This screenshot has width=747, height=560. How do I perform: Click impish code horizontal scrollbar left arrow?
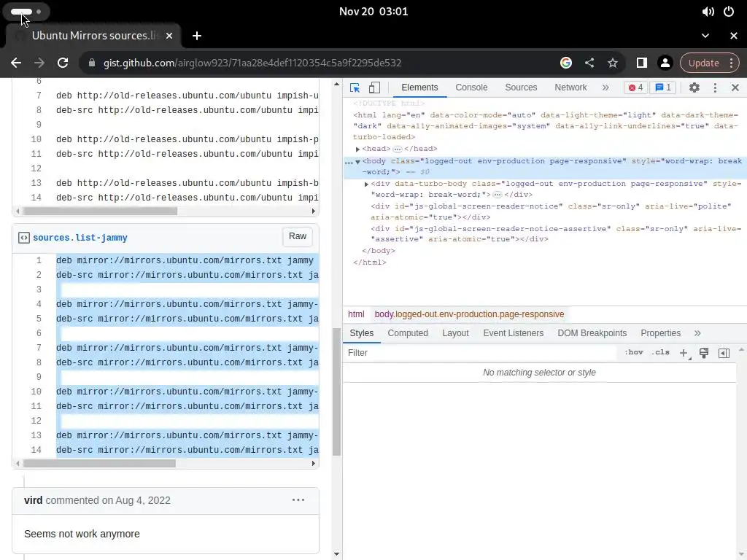pyautogui.click(x=18, y=211)
